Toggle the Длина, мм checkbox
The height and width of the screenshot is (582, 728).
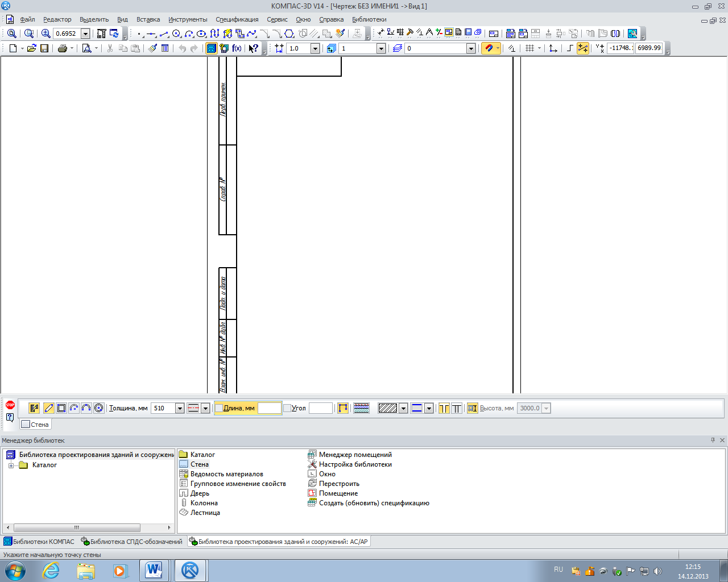tap(219, 408)
